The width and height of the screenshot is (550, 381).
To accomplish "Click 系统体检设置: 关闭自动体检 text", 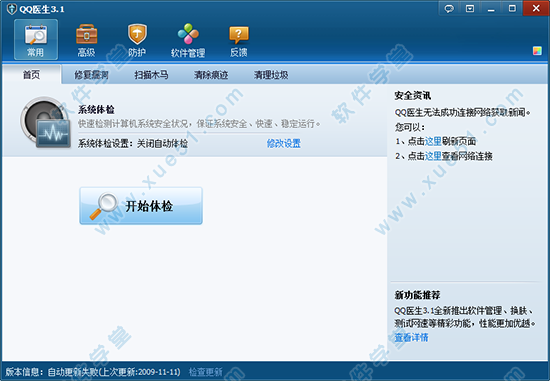I will pos(133,143).
